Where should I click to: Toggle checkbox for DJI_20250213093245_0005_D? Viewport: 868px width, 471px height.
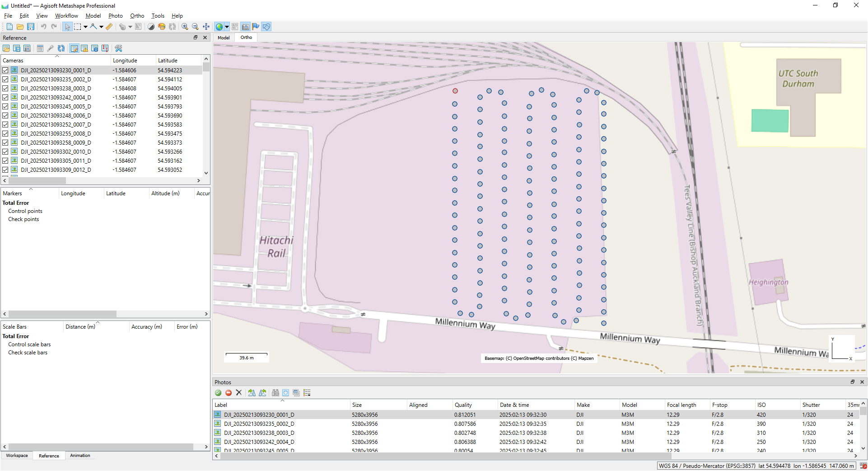coord(5,106)
